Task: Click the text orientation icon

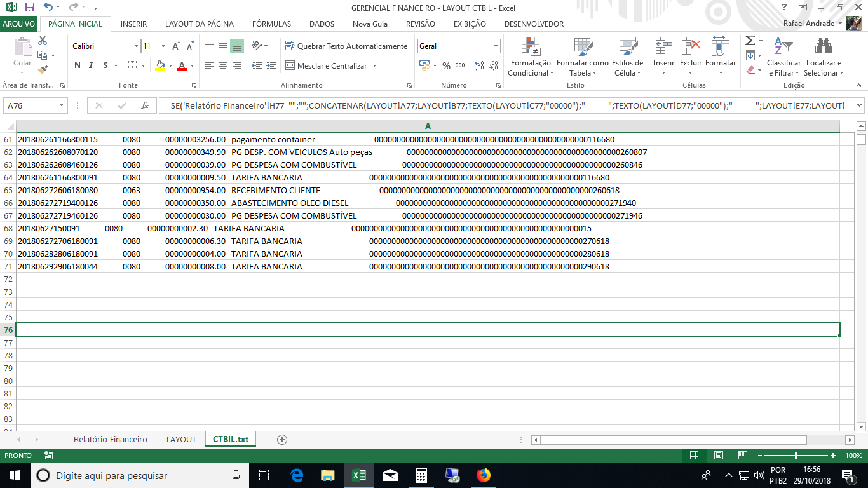Action: click(257, 46)
